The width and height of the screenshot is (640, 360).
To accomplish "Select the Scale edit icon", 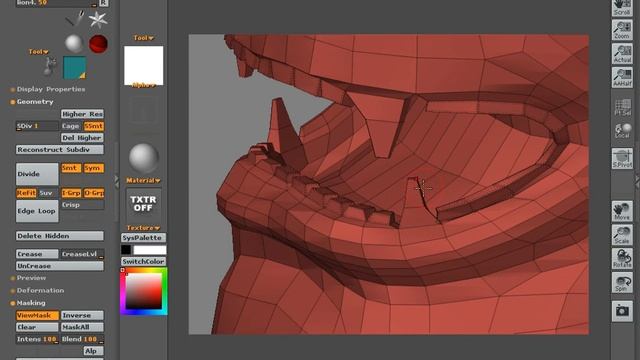I will click(x=622, y=235).
